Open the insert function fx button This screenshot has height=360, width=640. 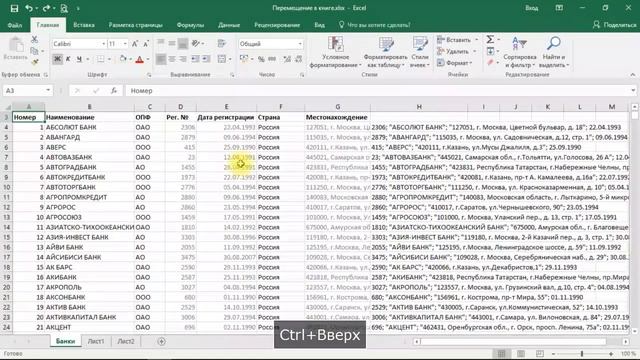(x=114, y=91)
